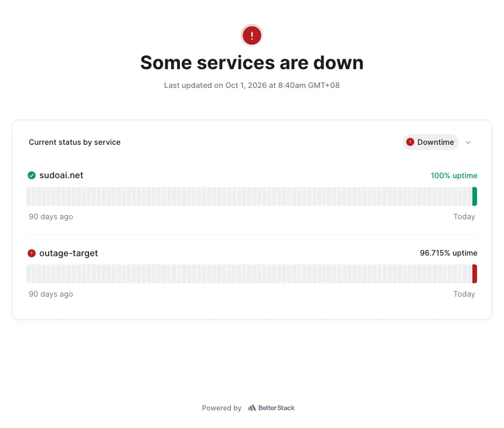
Task: Click the green check icon next to sudoai.net
Action: click(x=32, y=175)
